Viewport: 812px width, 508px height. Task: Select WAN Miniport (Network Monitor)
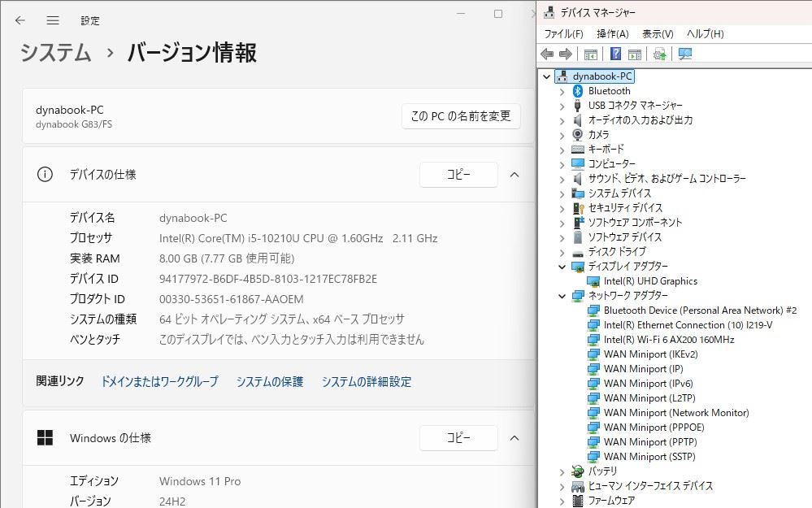point(676,413)
